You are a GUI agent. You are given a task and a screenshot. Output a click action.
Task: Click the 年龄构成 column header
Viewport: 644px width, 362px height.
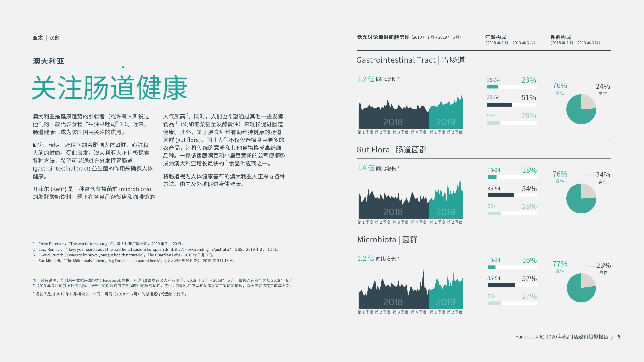(495, 37)
